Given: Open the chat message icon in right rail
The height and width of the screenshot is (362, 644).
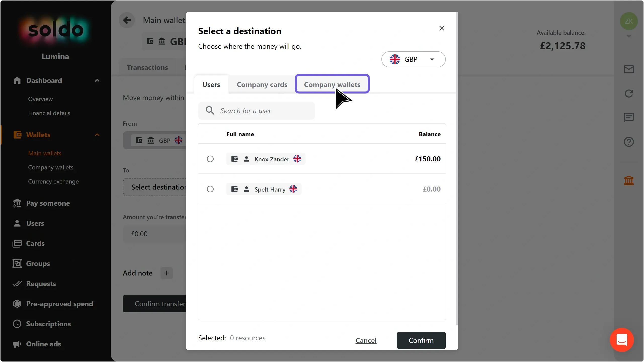Looking at the screenshot, I should point(629,117).
